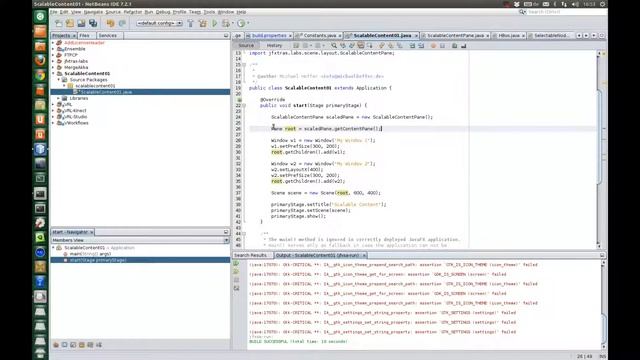640x360 pixels.
Task: Click the search magnifier icon in top right
Action: click(x=522, y=12)
